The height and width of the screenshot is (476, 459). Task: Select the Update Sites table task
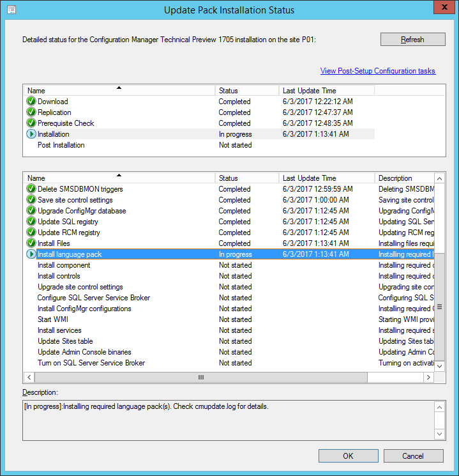tap(229, 341)
